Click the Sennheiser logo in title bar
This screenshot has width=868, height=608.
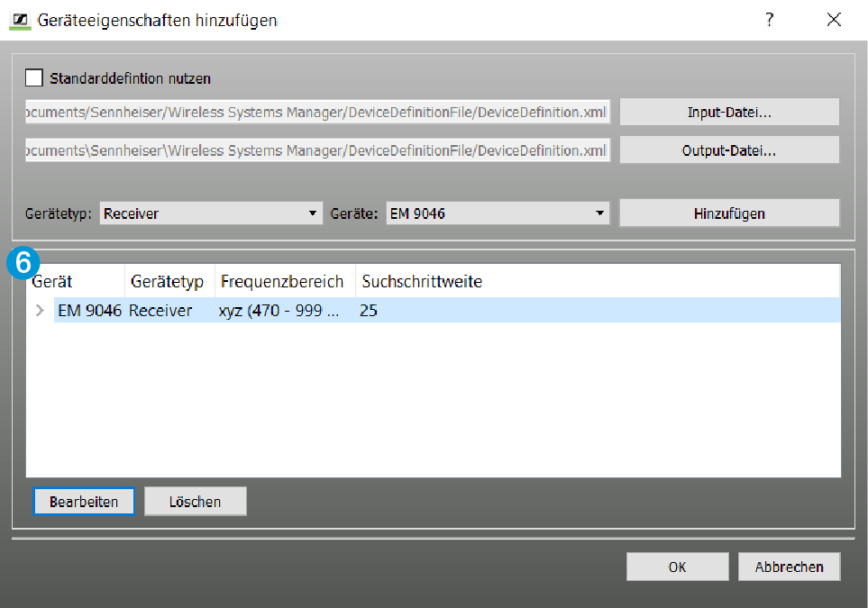(19, 20)
